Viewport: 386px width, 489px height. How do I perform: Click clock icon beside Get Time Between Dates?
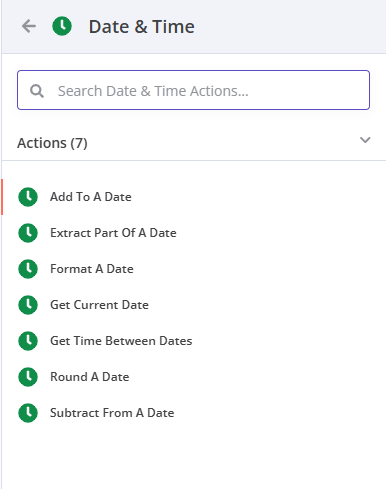(28, 341)
